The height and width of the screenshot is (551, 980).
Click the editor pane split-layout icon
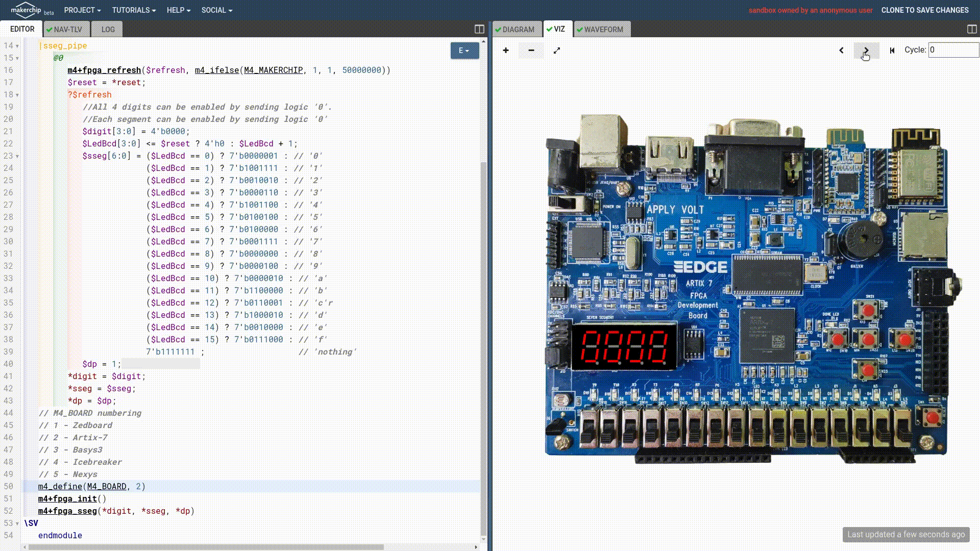pos(479,29)
